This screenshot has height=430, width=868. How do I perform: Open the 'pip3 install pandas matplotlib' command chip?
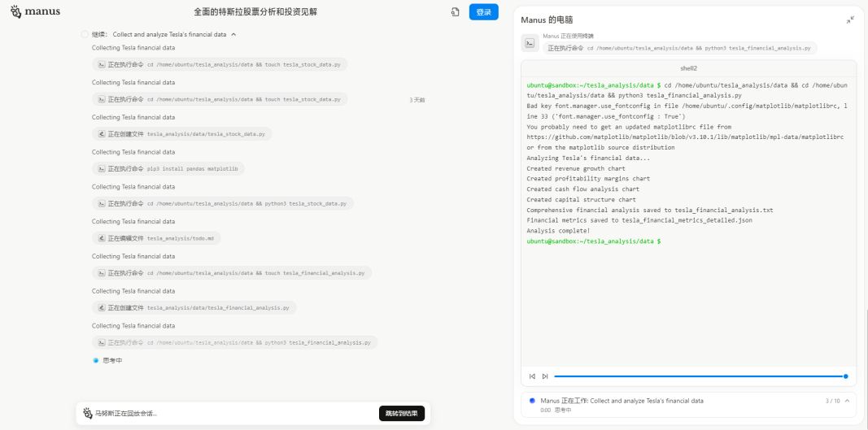coord(168,169)
